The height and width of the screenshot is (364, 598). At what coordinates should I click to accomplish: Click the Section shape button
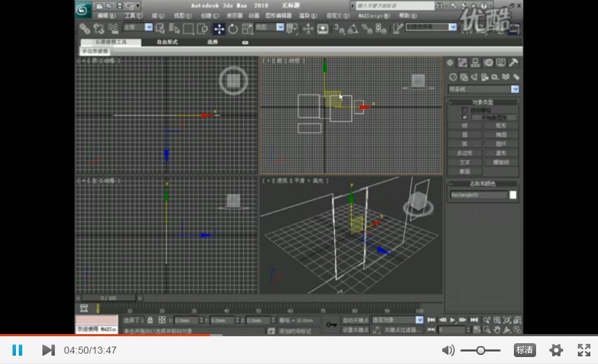(464, 172)
